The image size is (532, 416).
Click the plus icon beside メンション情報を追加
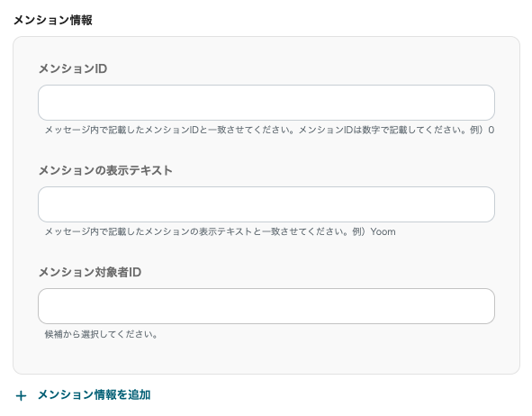coord(21,395)
